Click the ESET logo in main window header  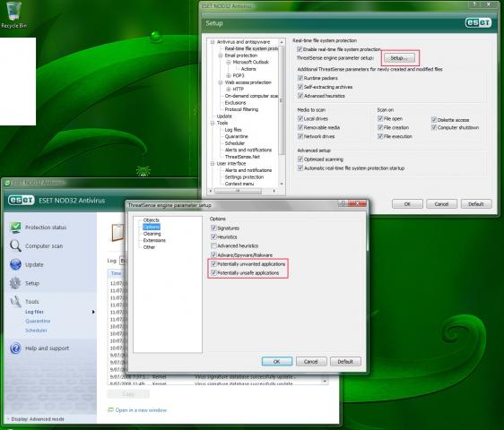point(22,201)
